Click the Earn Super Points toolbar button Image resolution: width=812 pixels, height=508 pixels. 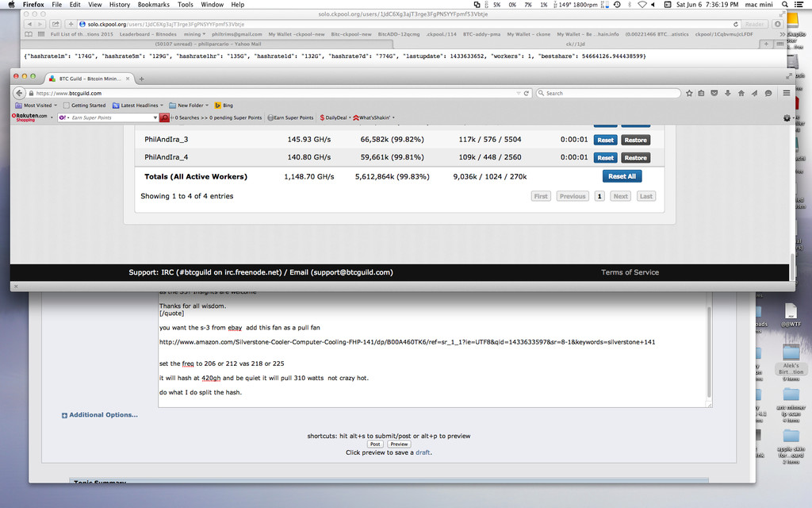pyautogui.click(x=290, y=117)
